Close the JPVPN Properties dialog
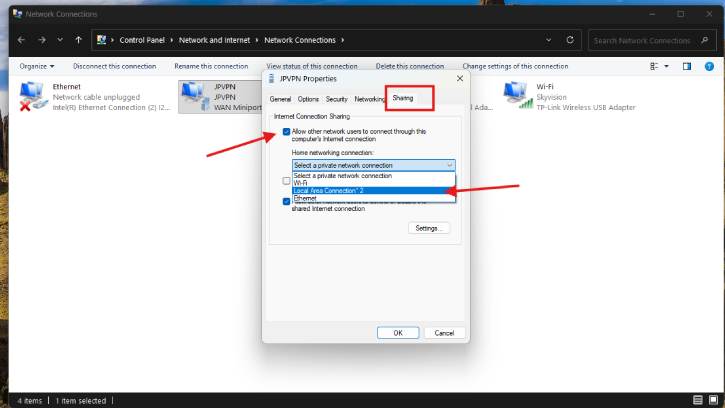The height and width of the screenshot is (408, 725). pyautogui.click(x=460, y=79)
